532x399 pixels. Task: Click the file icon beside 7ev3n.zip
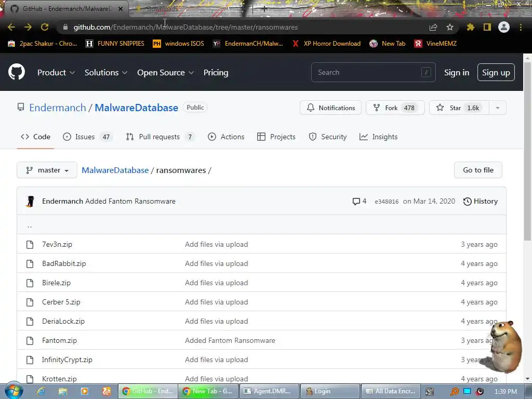(x=30, y=244)
